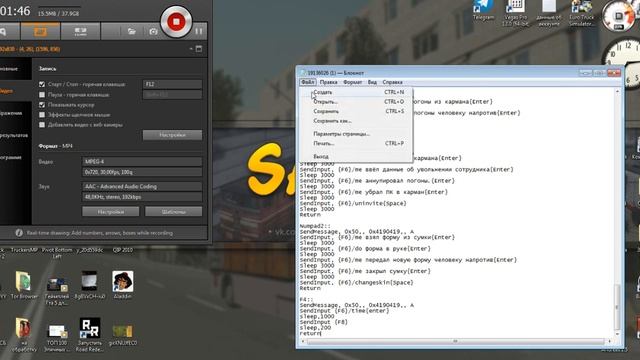Click the QIP 2010 desktop label

tap(122, 250)
